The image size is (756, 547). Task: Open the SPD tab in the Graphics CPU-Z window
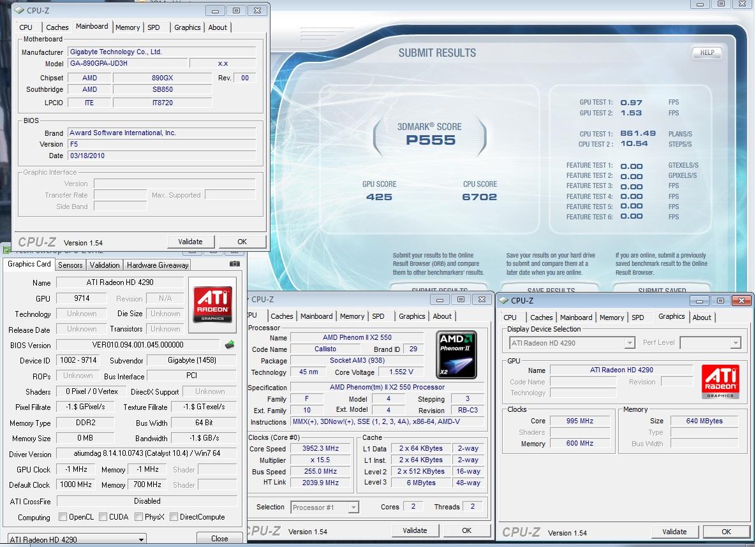pos(638,317)
